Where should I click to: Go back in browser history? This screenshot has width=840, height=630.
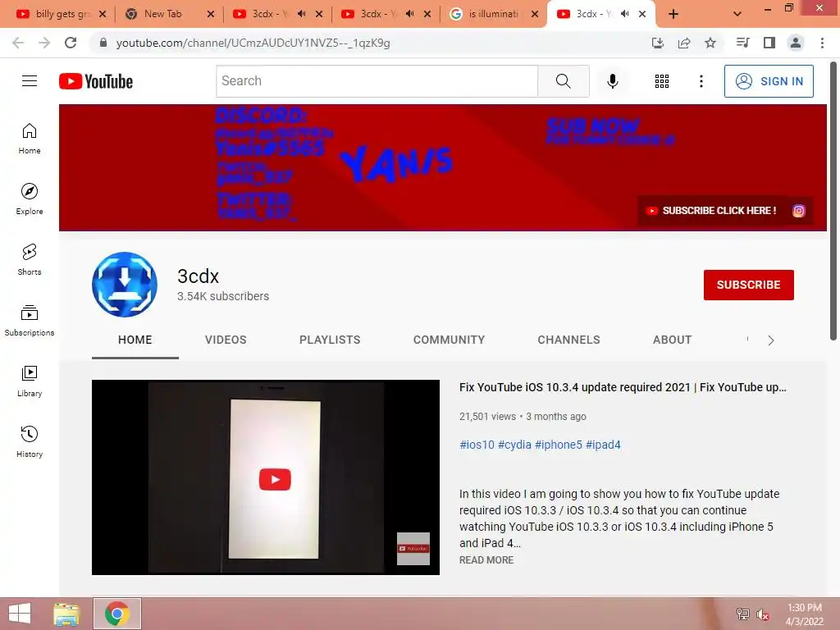18,43
